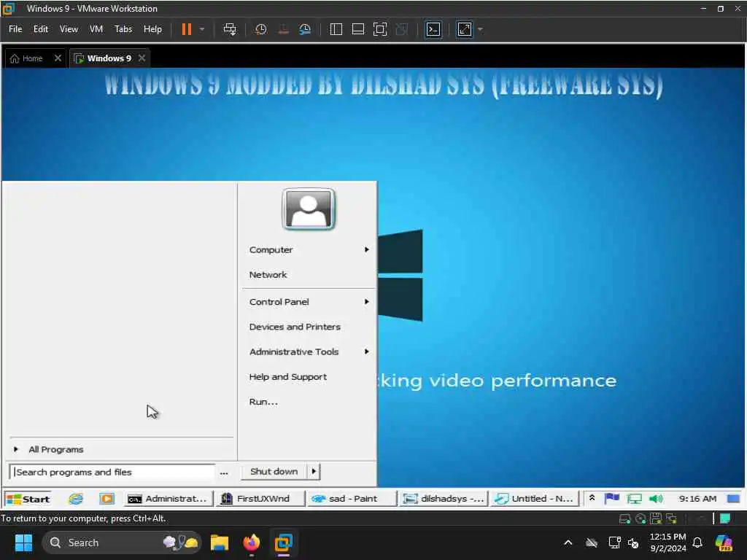Switch to Untitled Notepad taskbar button

click(x=535, y=499)
